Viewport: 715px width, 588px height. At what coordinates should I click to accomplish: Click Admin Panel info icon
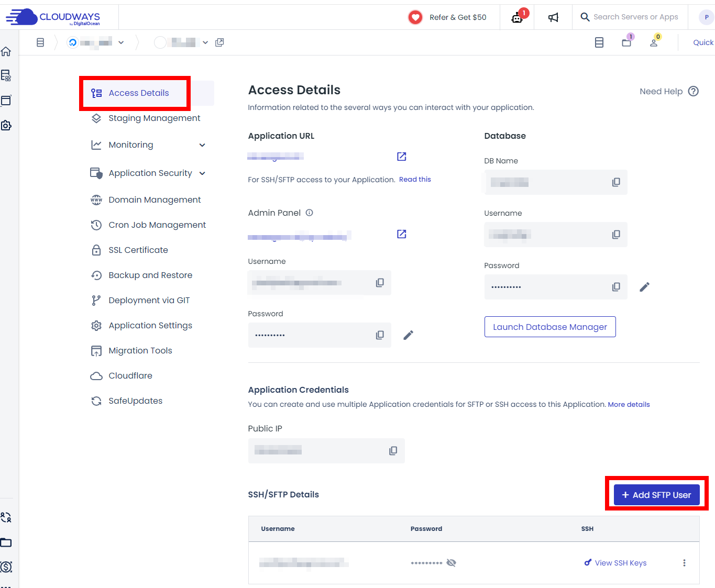click(310, 213)
